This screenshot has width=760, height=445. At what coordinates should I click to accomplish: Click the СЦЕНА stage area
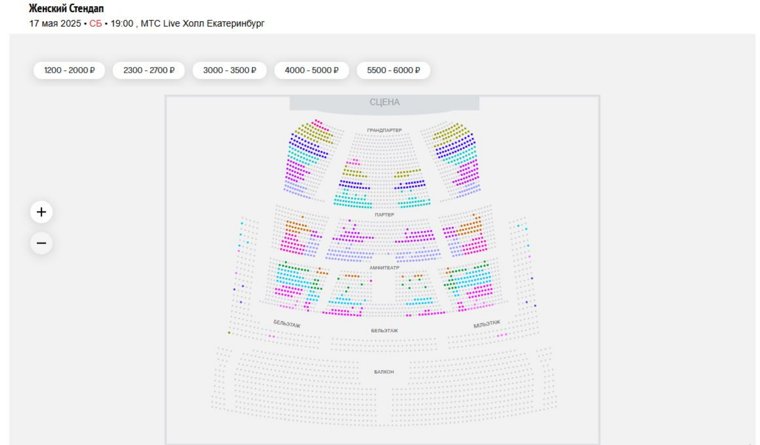(x=384, y=103)
